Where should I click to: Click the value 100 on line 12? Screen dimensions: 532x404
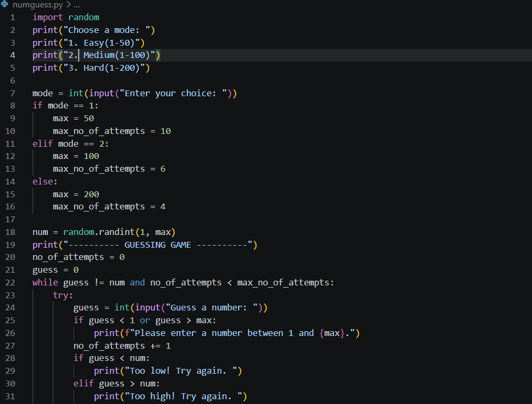92,156
